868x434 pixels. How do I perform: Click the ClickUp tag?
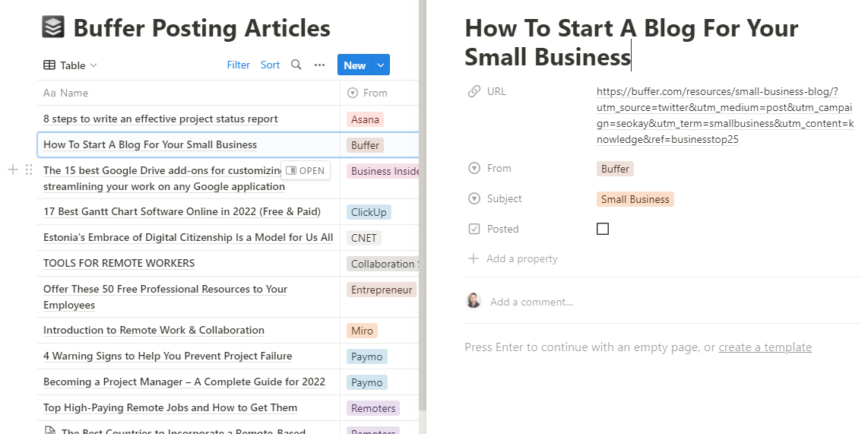tap(369, 212)
